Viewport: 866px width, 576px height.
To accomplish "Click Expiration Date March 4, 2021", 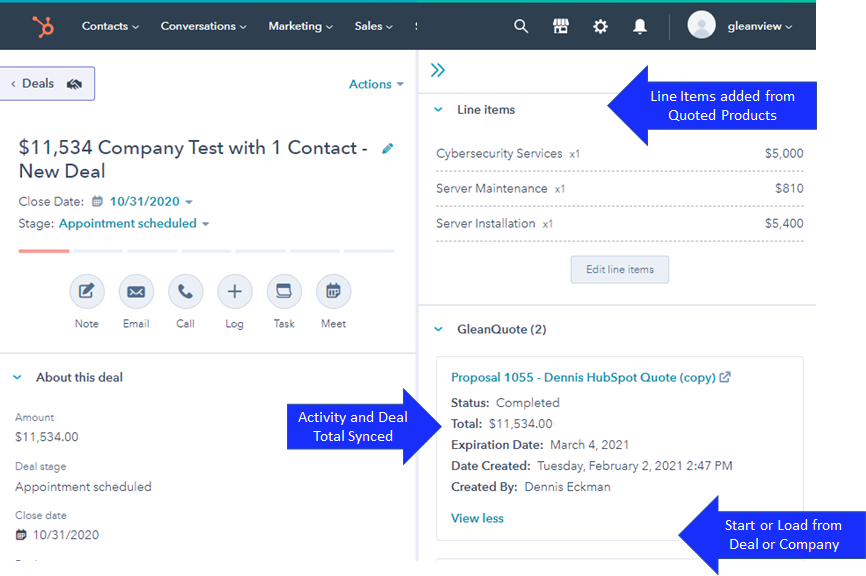I will pos(540,445).
